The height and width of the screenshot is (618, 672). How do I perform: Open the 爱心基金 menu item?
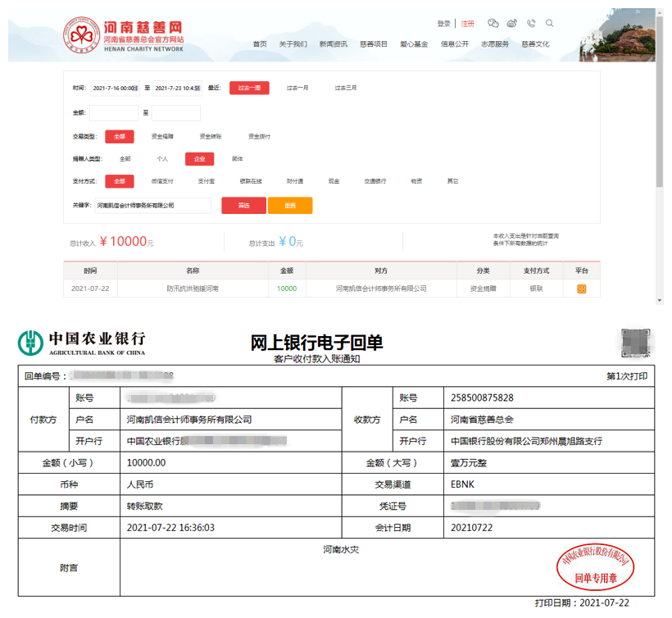pyautogui.click(x=414, y=44)
